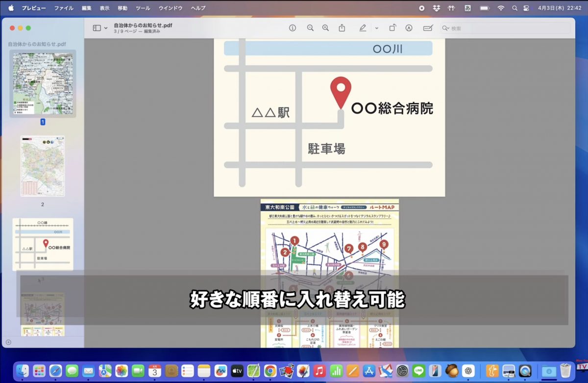The width and height of the screenshot is (588, 383).
Task: Click the add page plus button
Action: (x=8, y=342)
